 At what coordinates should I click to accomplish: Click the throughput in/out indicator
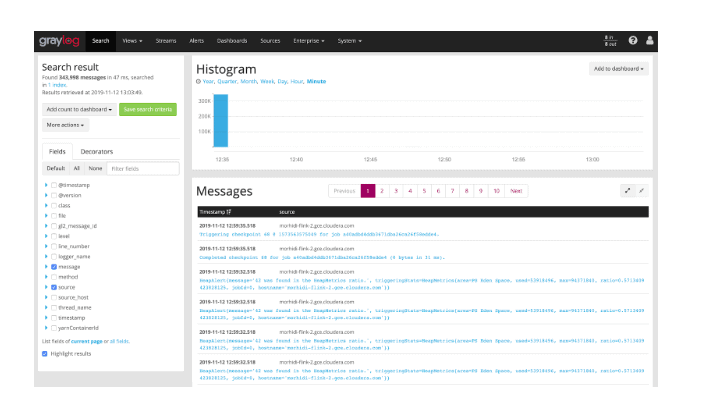click(x=609, y=41)
